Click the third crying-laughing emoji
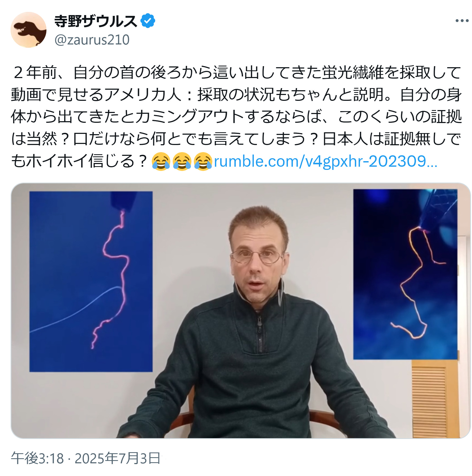This screenshot has width=472, height=476. (x=203, y=161)
